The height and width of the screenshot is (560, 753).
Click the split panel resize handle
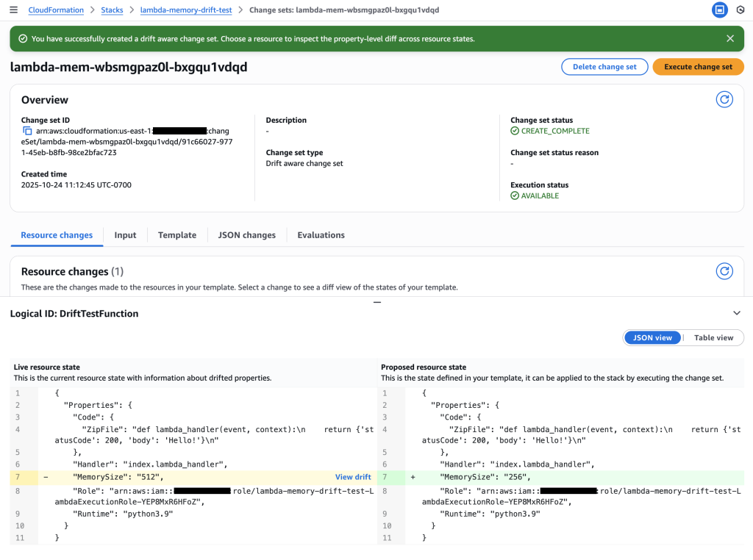pos(376,302)
